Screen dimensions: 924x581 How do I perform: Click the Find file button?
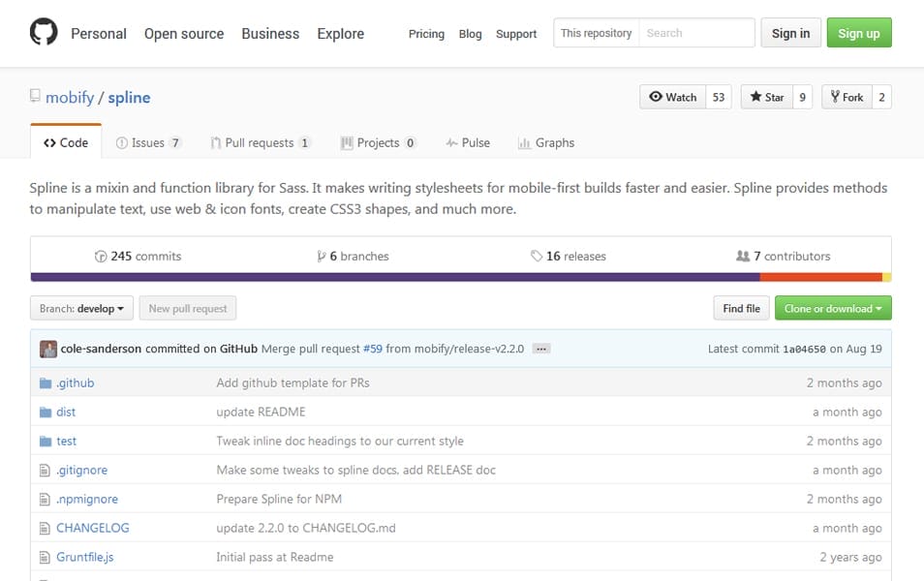741,308
